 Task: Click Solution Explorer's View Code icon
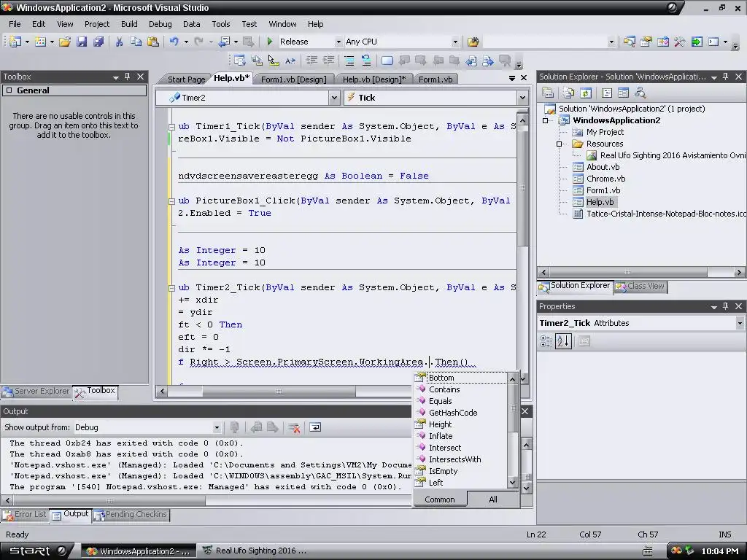[607, 93]
